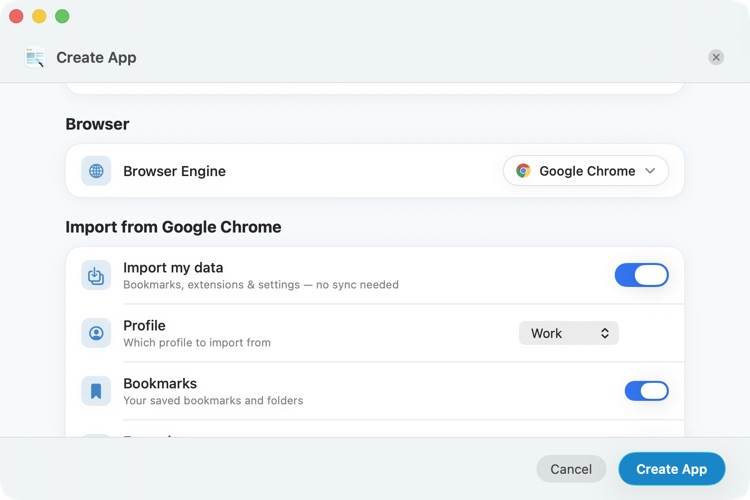Viewport: 750px width, 500px height.
Task: Click the Browser Engine label
Action: (x=174, y=171)
